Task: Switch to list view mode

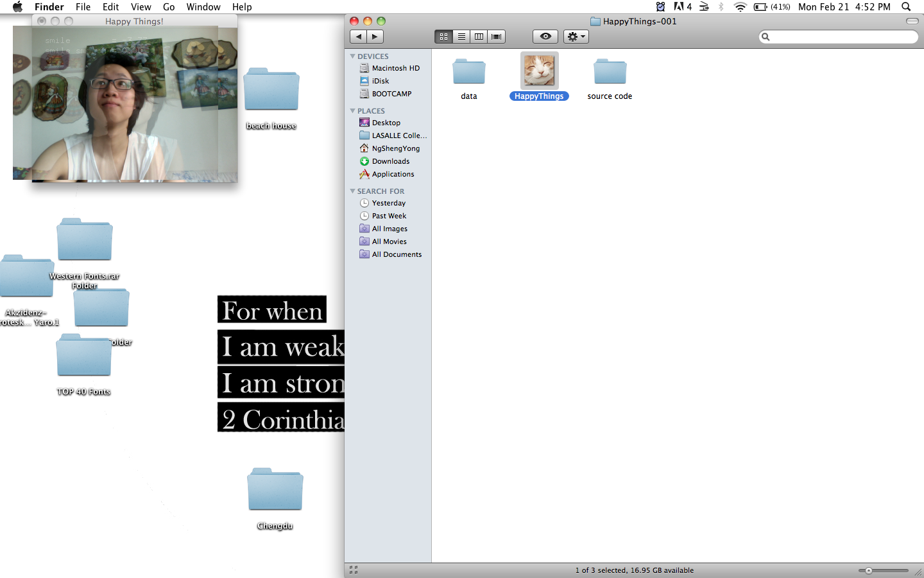Action: point(461,37)
